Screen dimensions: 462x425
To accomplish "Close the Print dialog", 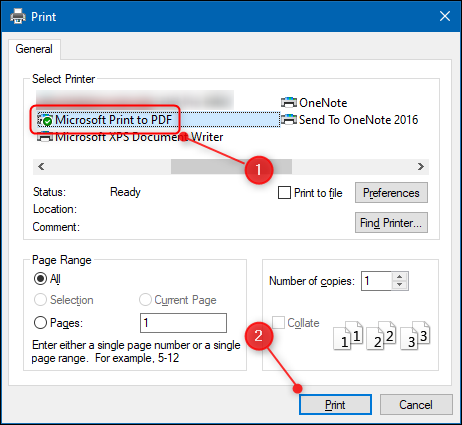I will point(445,16).
